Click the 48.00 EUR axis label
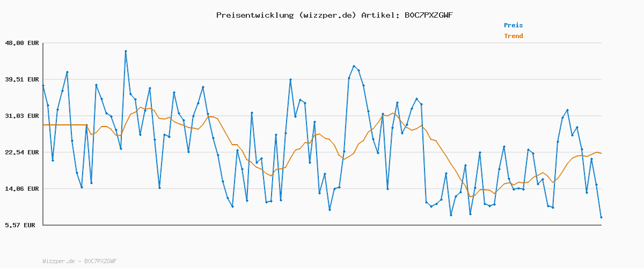 [21, 43]
